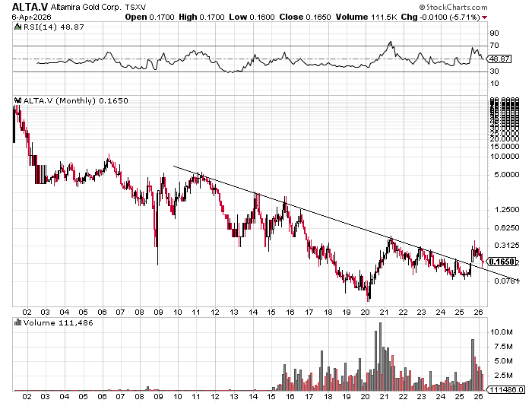532x403 pixels.
Task: Click the RSI 90 axis label
Action: point(494,33)
